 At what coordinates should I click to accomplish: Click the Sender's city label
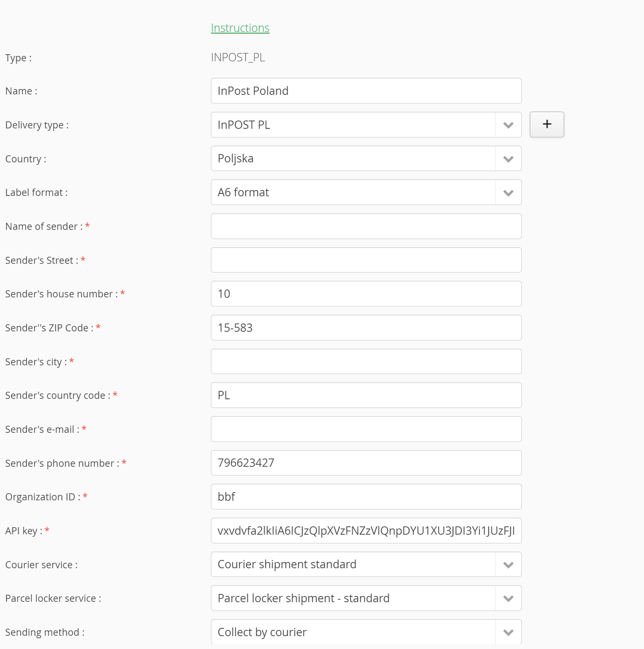[x=39, y=362]
